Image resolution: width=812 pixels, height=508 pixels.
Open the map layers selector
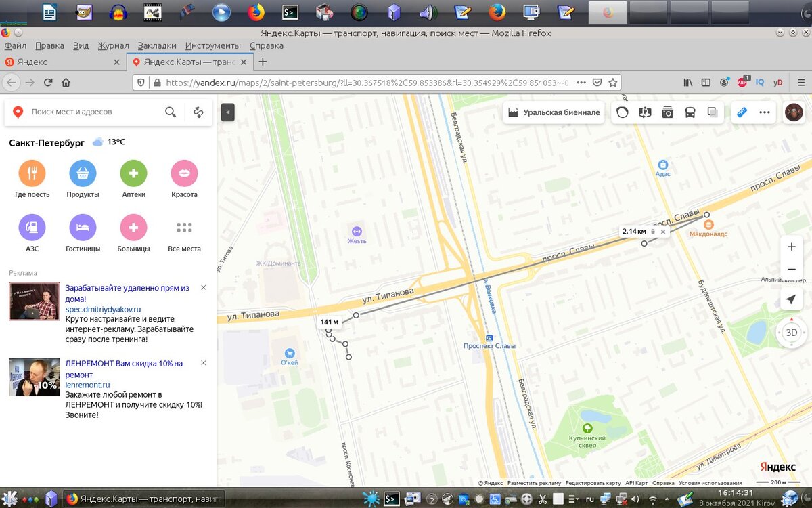[x=712, y=112]
